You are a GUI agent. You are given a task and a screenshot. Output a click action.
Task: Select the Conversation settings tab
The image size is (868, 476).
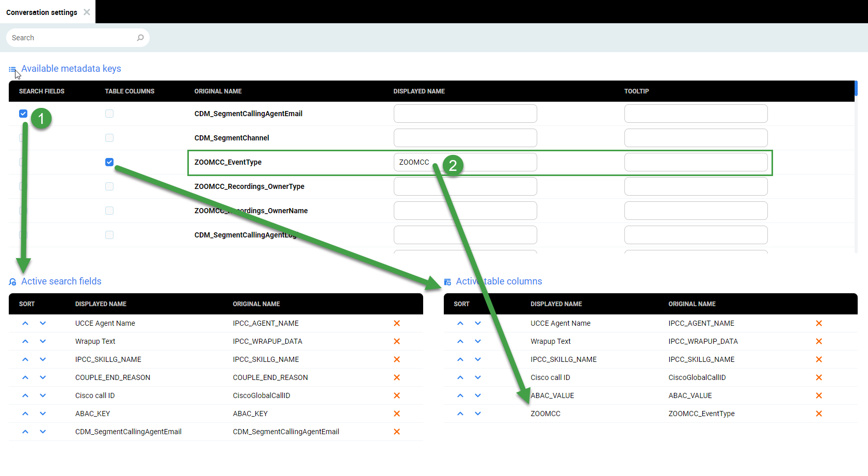[x=42, y=12]
